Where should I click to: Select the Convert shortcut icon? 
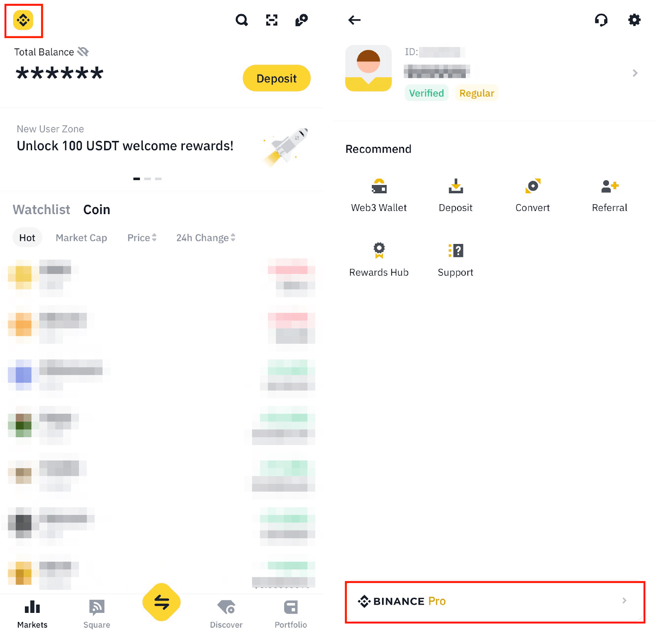click(x=533, y=186)
